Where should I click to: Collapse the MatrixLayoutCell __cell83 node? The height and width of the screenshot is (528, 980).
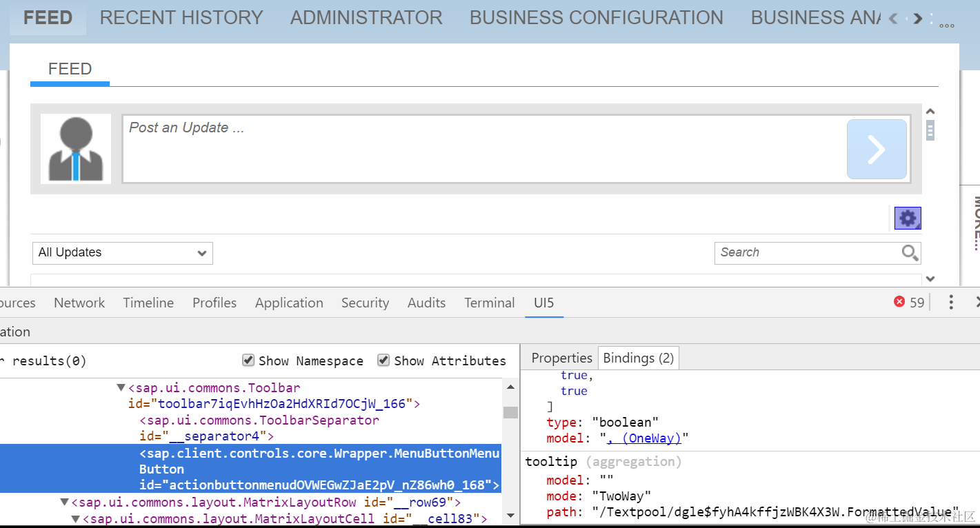click(76, 518)
